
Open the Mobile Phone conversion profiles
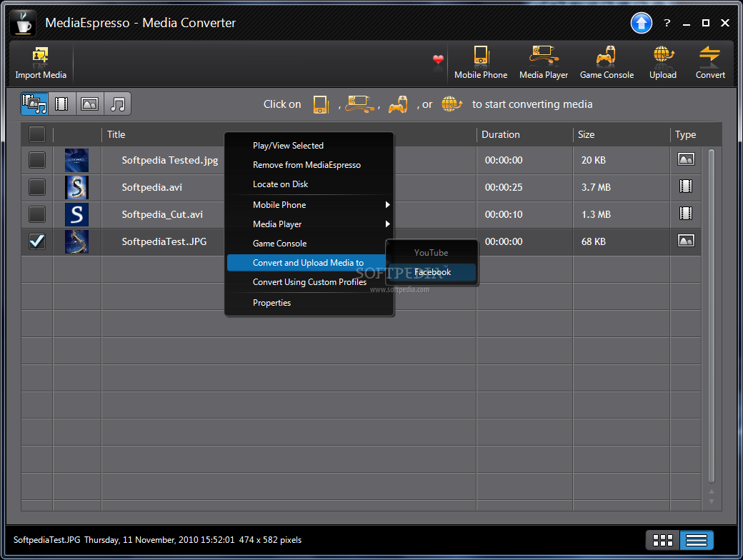coord(481,63)
